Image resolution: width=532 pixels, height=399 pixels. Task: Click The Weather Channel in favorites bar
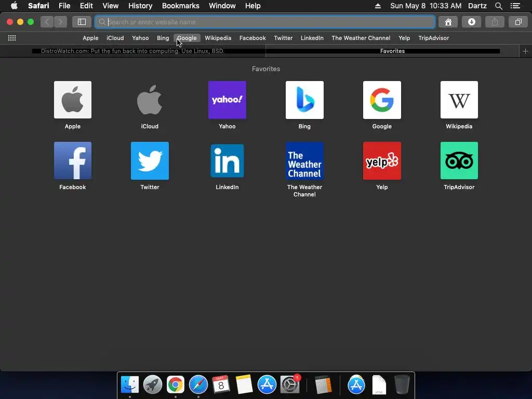(x=361, y=38)
